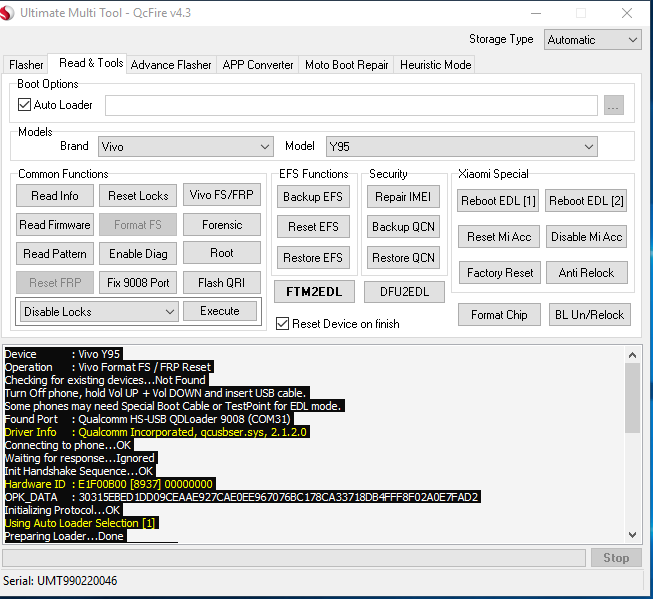Click the Reboot EDL [1] button

(498, 201)
